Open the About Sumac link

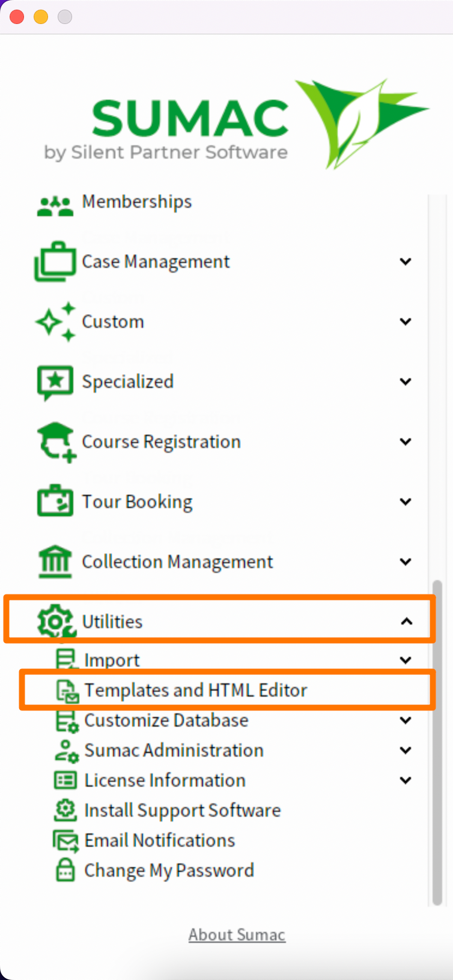[237, 935]
